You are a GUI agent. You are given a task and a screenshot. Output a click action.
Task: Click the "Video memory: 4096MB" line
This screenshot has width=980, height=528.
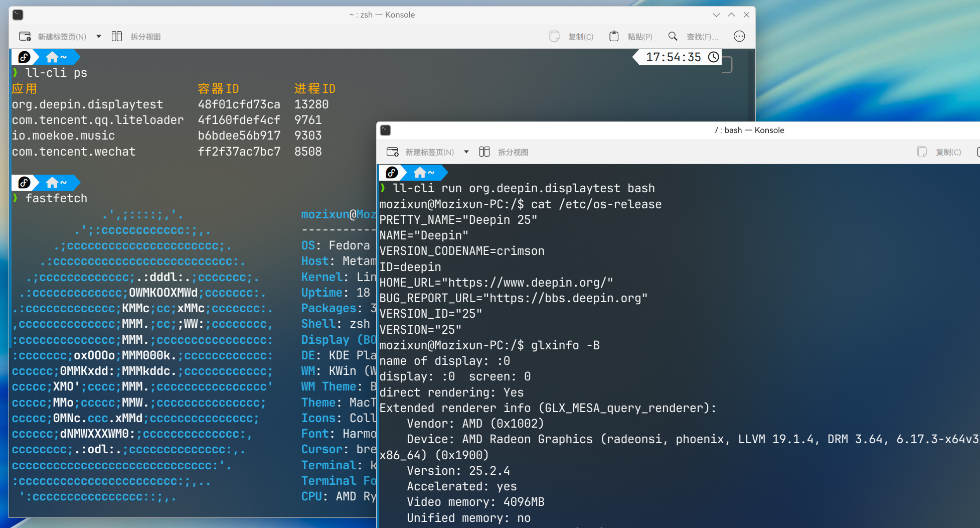(x=475, y=502)
